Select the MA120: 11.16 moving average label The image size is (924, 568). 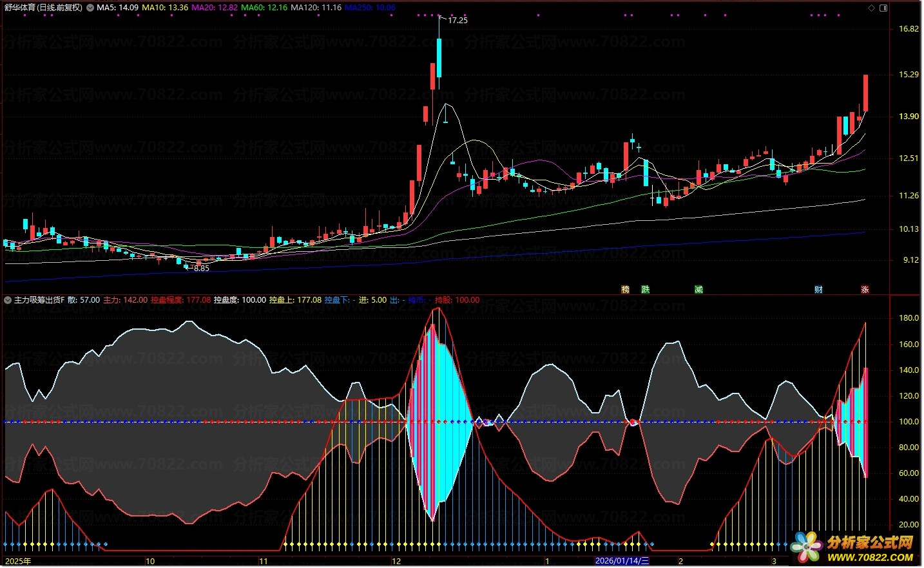tap(316, 8)
